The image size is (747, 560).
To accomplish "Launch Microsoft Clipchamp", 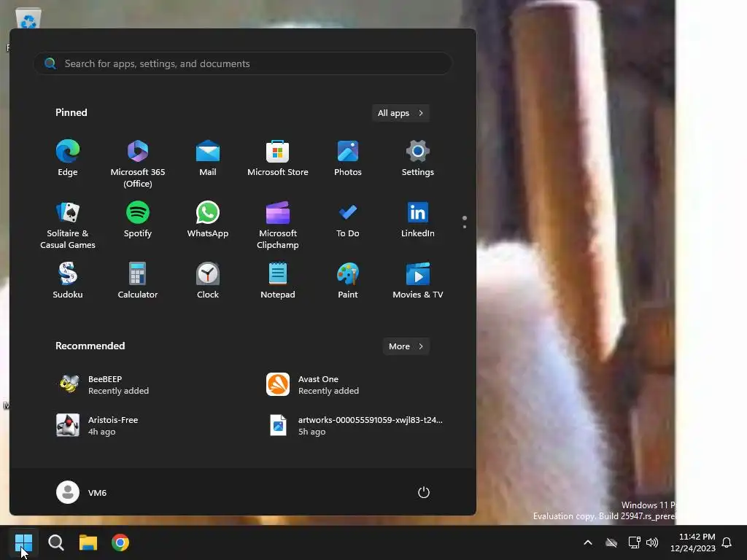I will pyautogui.click(x=278, y=225).
